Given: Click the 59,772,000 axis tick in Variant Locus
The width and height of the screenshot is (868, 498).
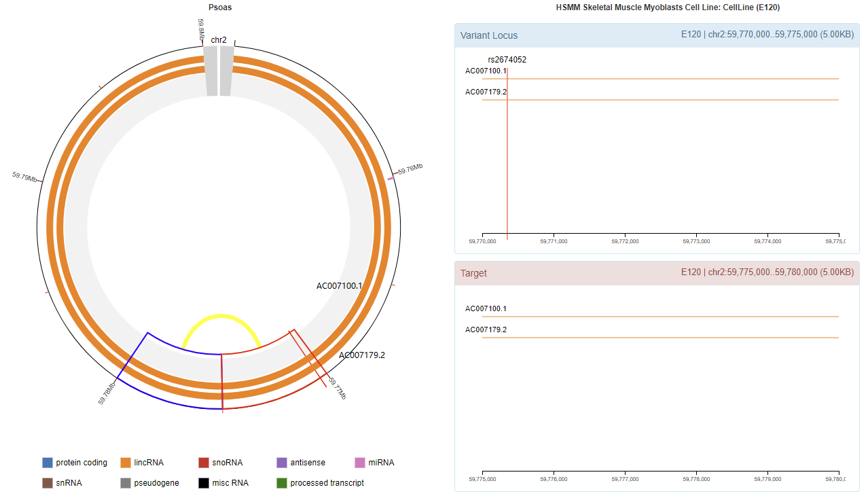Looking at the screenshot, I should coord(625,241).
